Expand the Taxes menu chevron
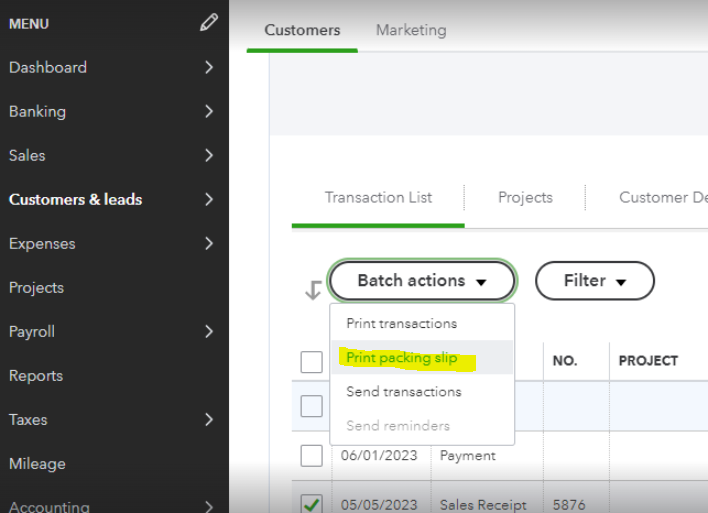 209,420
